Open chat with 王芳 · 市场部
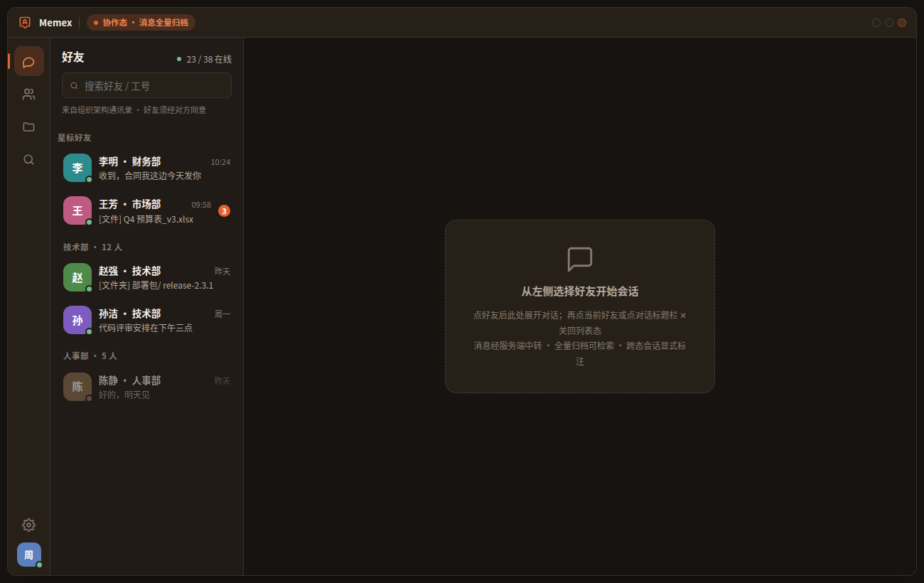The image size is (924, 583). point(146,210)
